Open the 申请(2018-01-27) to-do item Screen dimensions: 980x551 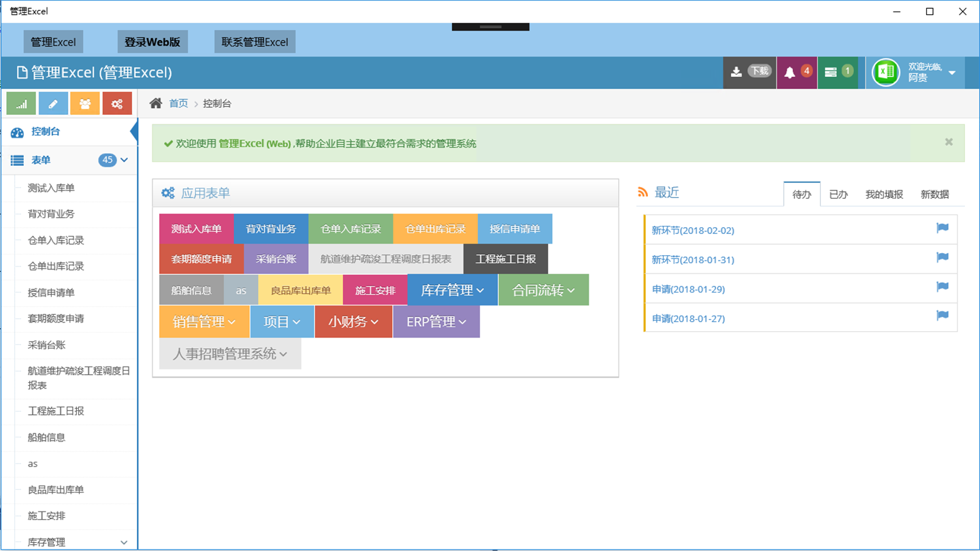688,318
